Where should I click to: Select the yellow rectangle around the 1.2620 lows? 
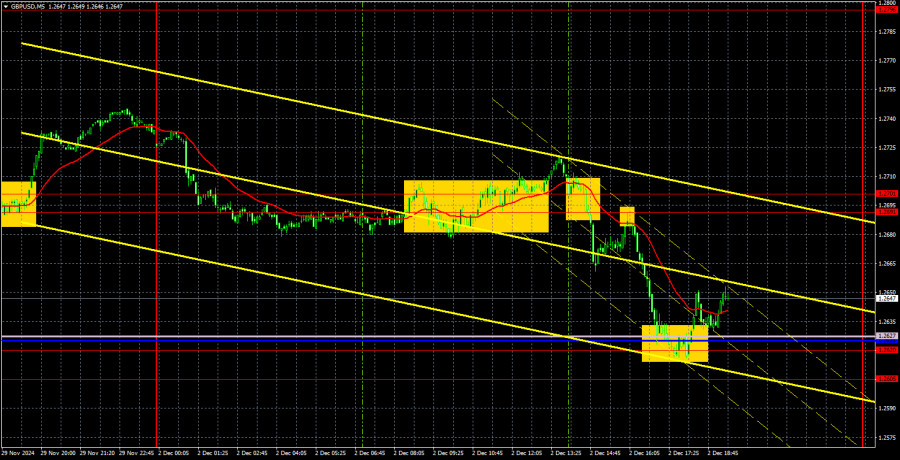(x=675, y=343)
